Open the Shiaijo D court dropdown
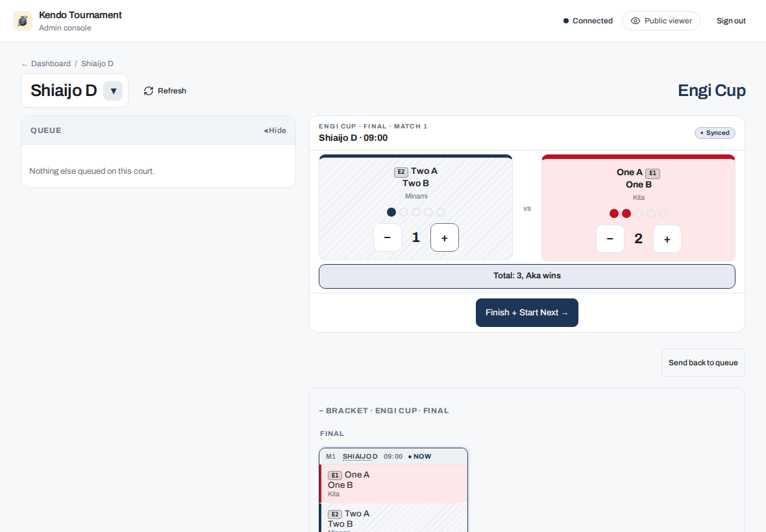 pyautogui.click(x=113, y=91)
